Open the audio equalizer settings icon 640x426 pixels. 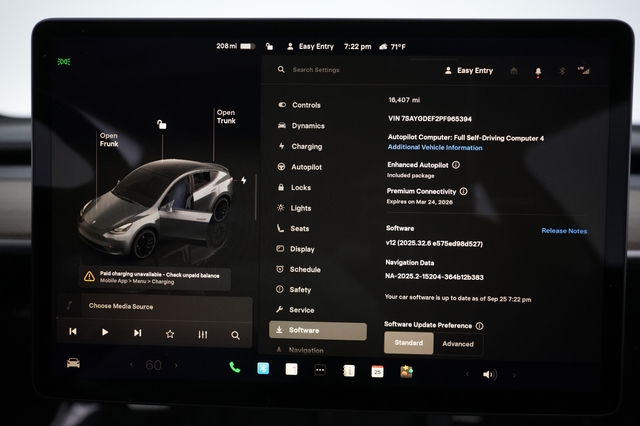pos(202,335)
